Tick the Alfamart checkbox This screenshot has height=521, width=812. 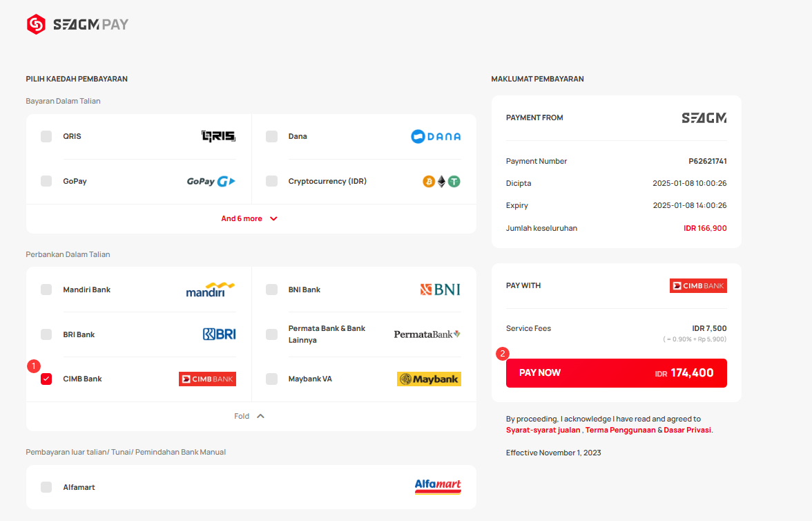[46, 486]
